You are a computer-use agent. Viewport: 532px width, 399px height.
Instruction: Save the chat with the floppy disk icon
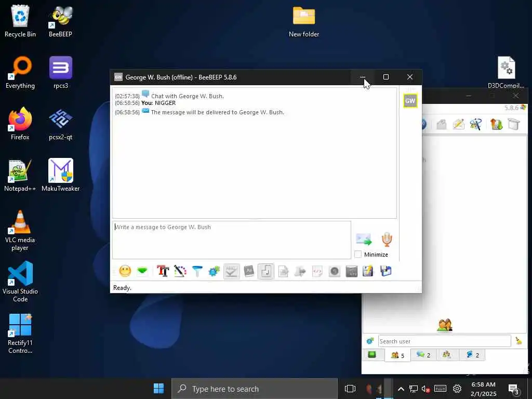coord(386,271)
